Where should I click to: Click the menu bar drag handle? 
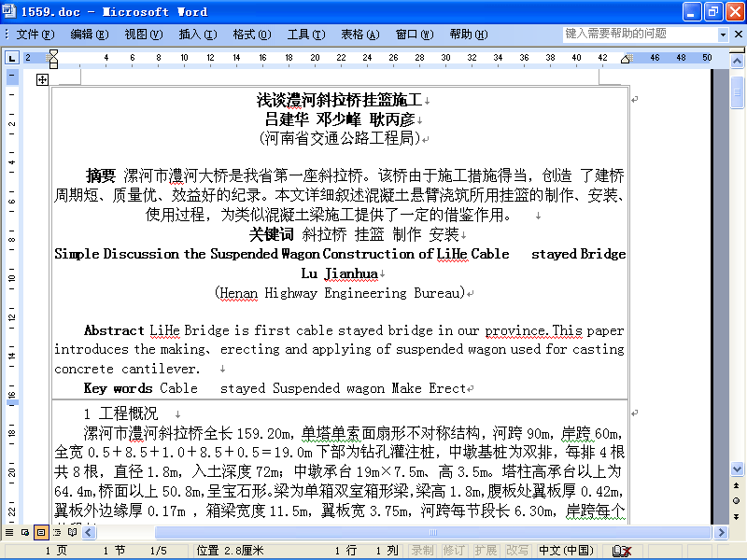pyautogui.click(x=7, y=35)
